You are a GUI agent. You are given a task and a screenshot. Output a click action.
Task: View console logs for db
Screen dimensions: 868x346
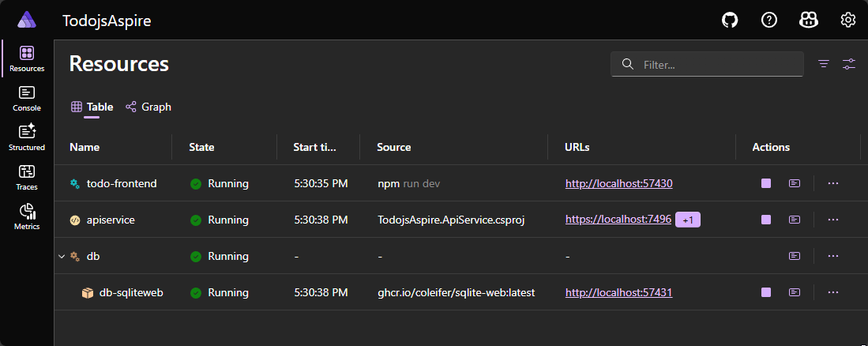(x=795, y=256)
